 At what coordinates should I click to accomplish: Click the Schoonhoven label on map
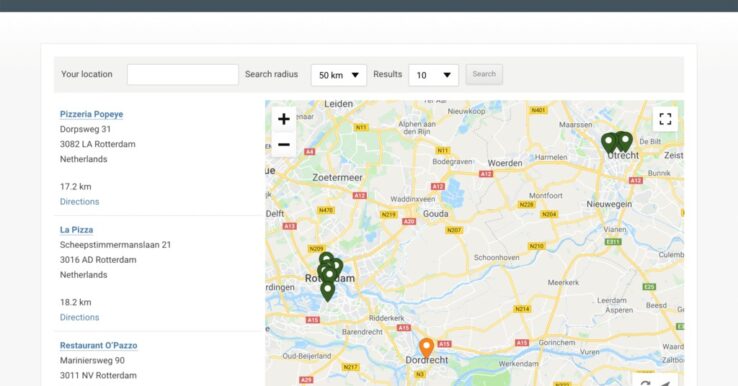point(497,257)
